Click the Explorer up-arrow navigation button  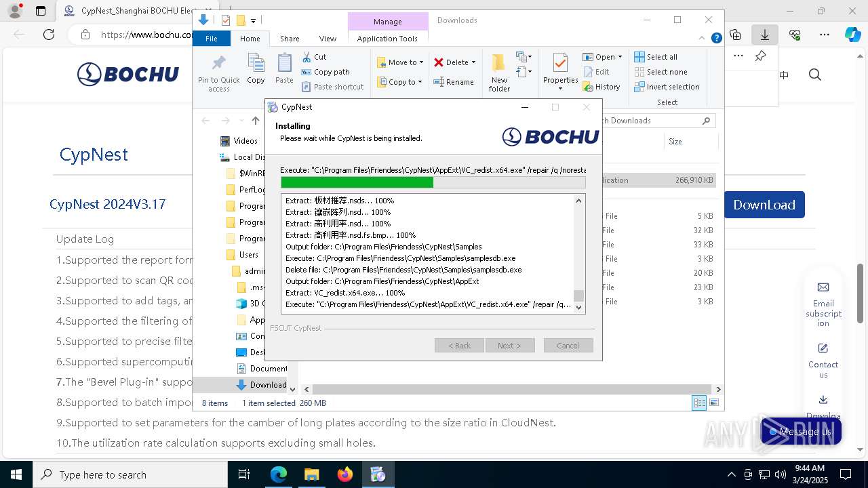256,121
